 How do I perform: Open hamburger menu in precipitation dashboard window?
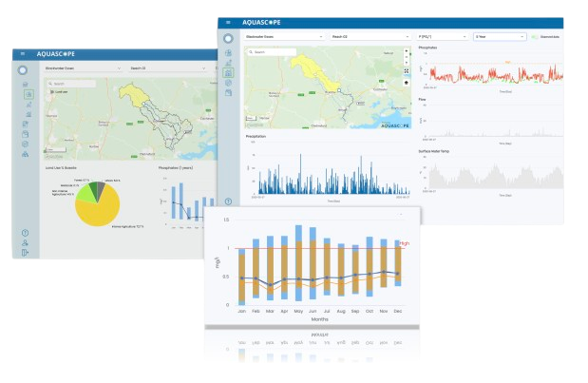coord(228,23)
